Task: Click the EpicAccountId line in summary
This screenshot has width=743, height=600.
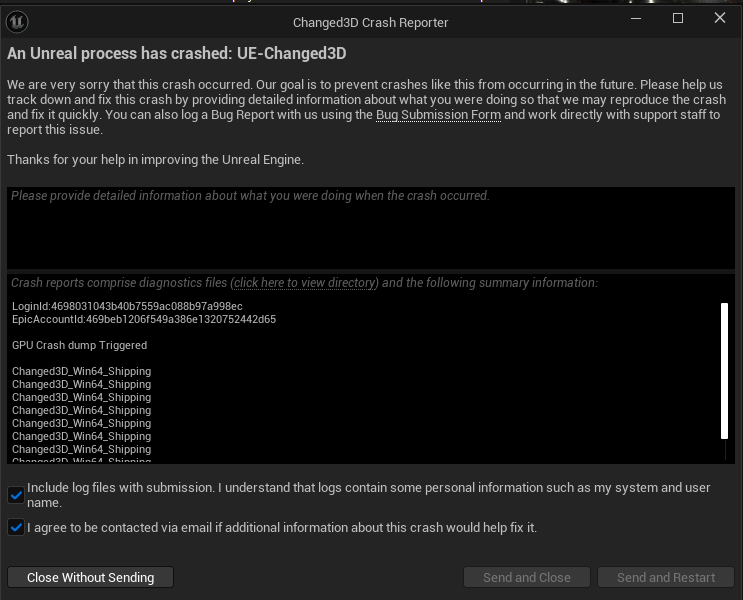Action: point(144,319)
